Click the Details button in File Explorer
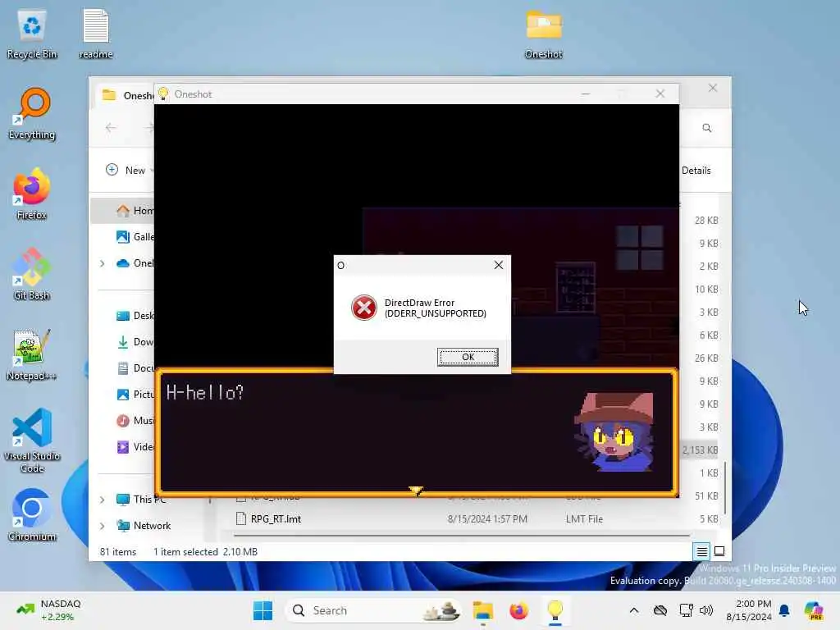 696,171
